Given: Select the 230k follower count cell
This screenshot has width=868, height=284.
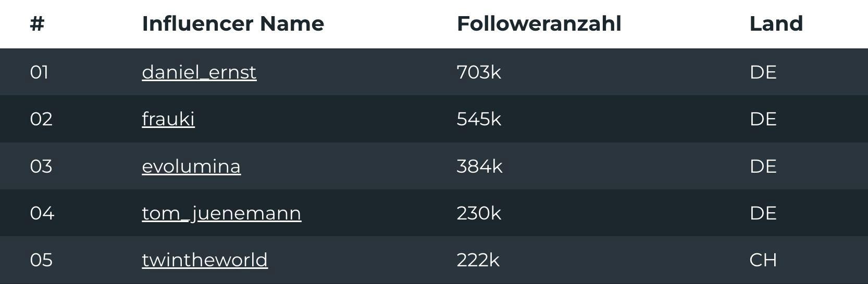Looking at the screenshot, I should coord(479,213).
